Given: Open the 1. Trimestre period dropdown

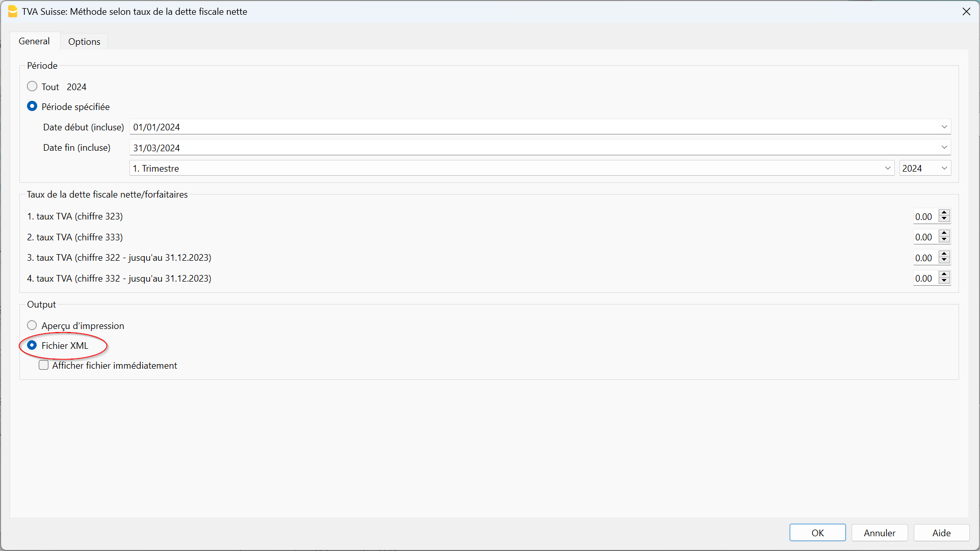Looking at the screenshot, I should tap(887, 168).
